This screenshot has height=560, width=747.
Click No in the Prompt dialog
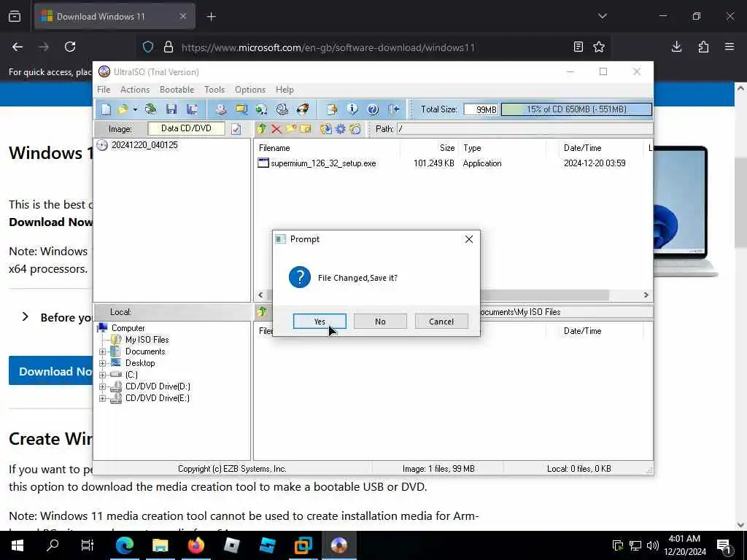pos(380,322)
